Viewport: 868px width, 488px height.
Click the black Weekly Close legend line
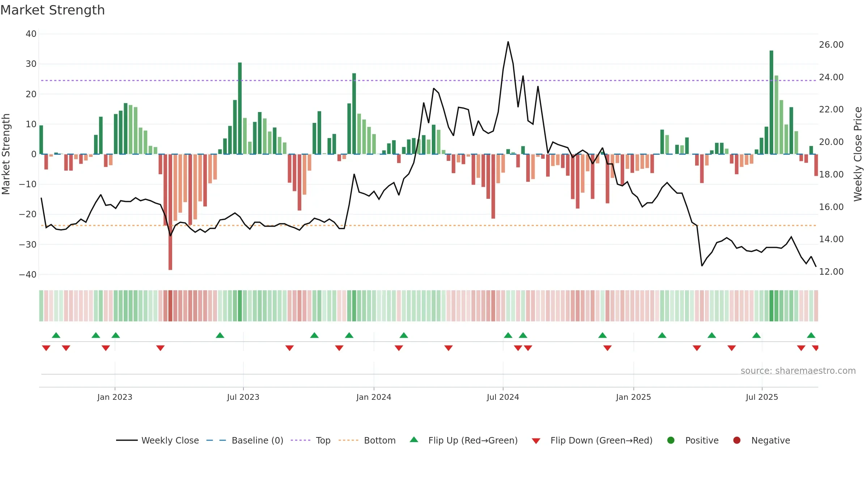[127, 440]
